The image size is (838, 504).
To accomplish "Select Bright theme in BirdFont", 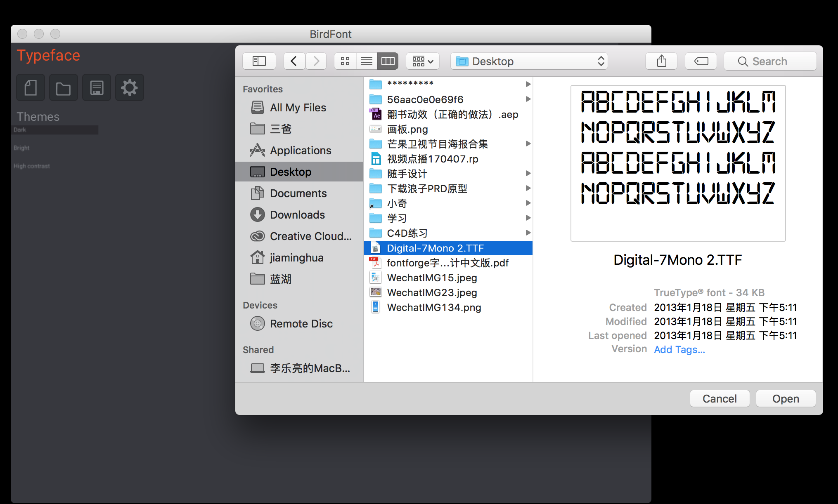I will pos(21,148).
